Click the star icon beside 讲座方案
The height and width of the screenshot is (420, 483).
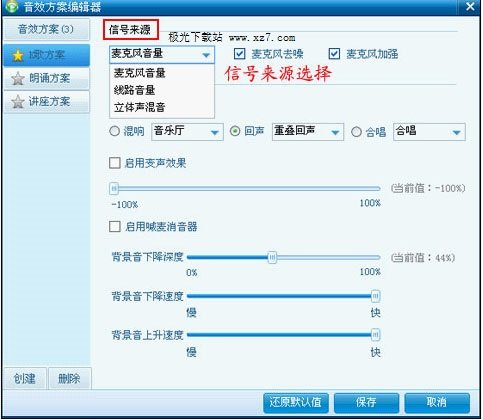point(18,102)
